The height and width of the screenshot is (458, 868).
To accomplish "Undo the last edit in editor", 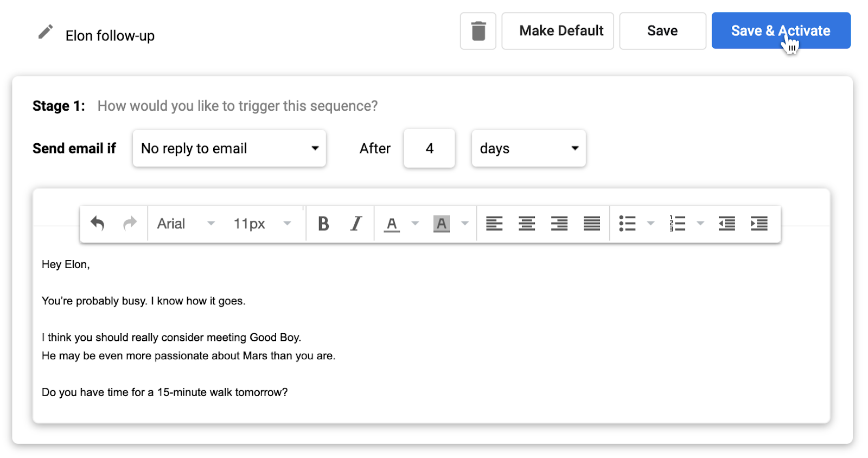I will click(x=98, y=223).
